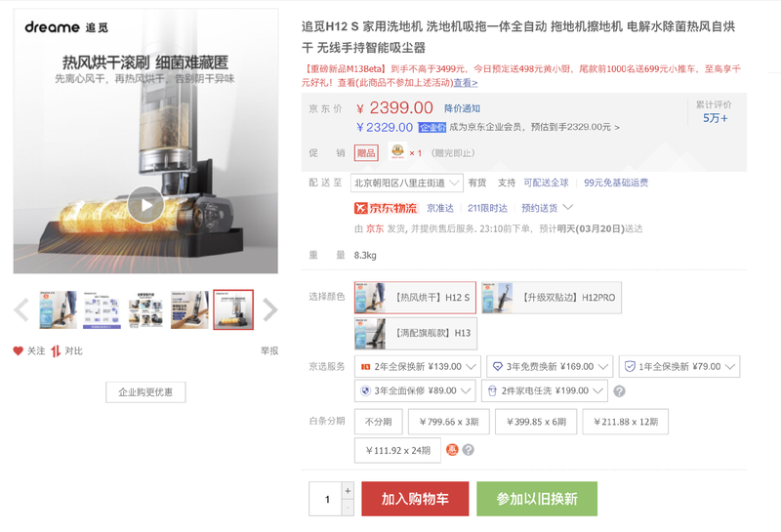This screenshot has height=532, width=781.
Task: Click the 对比 compare icon
Action: coord(56,351)
